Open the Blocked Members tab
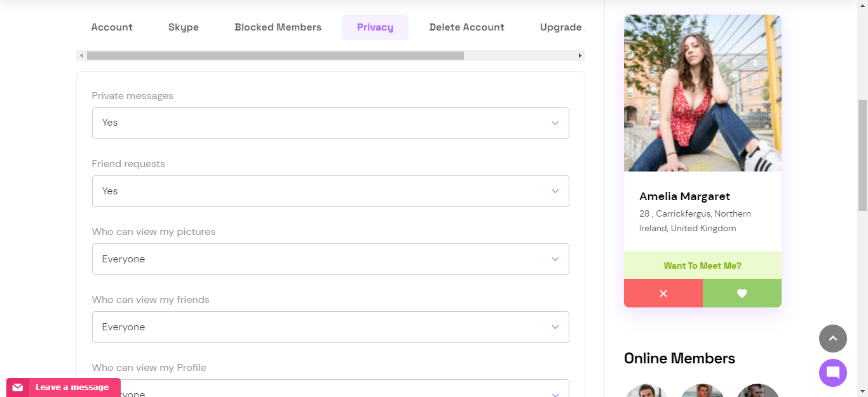Viewport: 868px width, 397px height. [278, 27]
